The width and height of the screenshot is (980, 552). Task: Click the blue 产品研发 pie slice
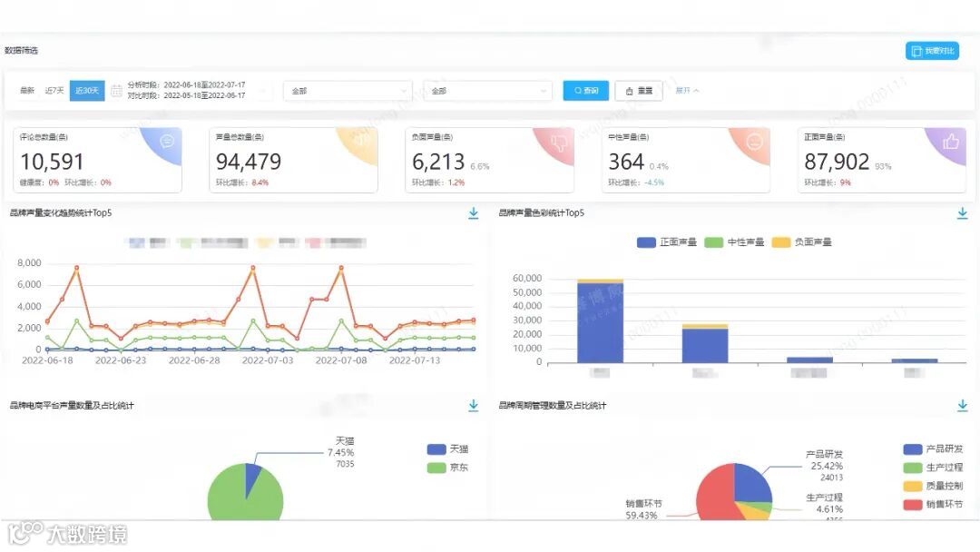(x=752, y=483)
